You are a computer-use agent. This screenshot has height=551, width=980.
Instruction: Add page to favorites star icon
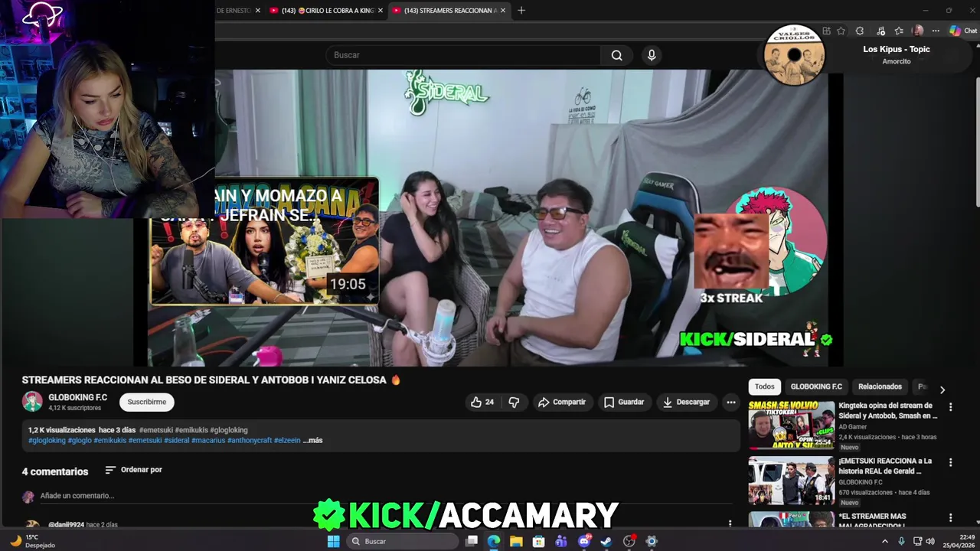click(x=841, y=31)
